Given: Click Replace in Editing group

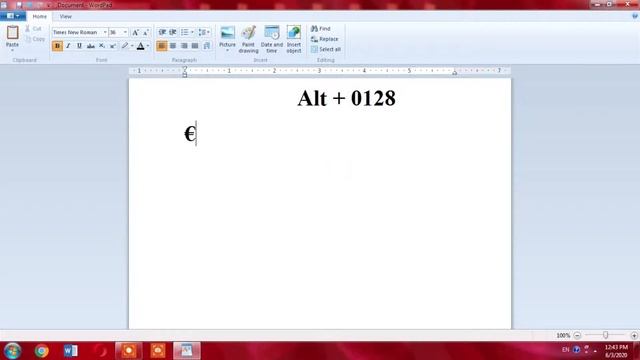Looking at the screenshot, I should 325,39.
